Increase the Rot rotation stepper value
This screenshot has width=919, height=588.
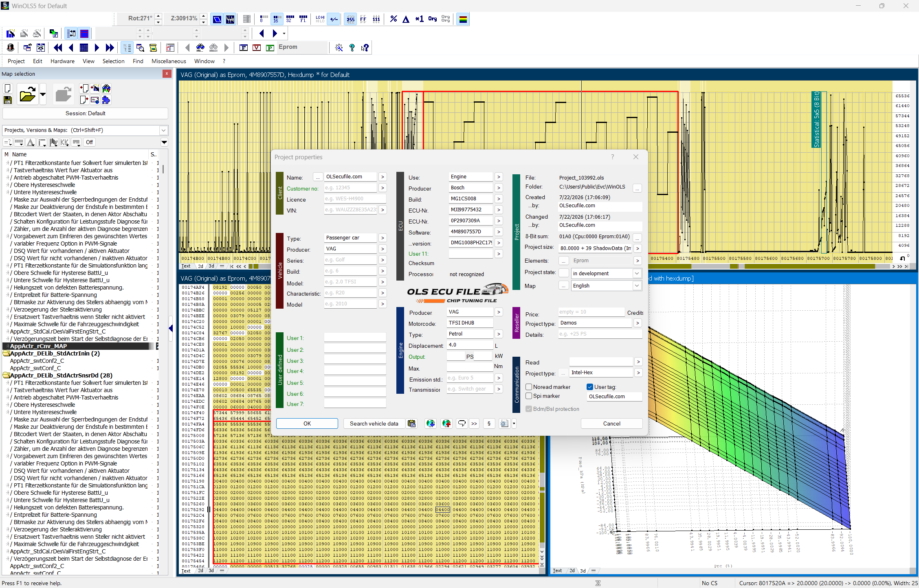pyautogui.click(x=158, y=16)
